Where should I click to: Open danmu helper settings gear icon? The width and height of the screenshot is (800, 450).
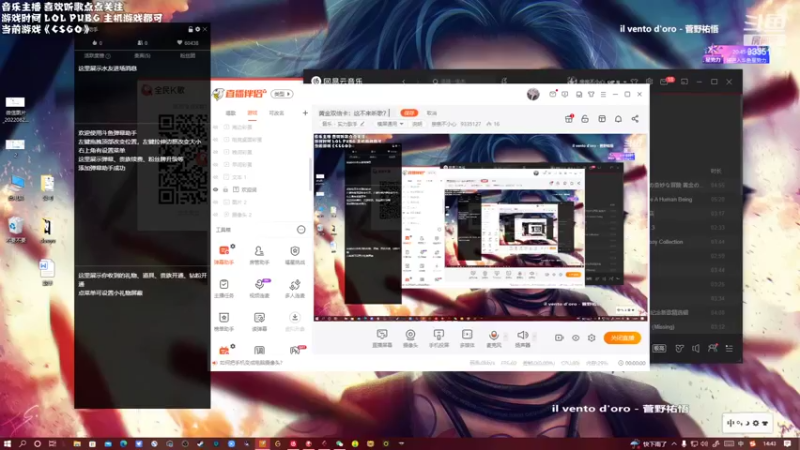(197, 29)
